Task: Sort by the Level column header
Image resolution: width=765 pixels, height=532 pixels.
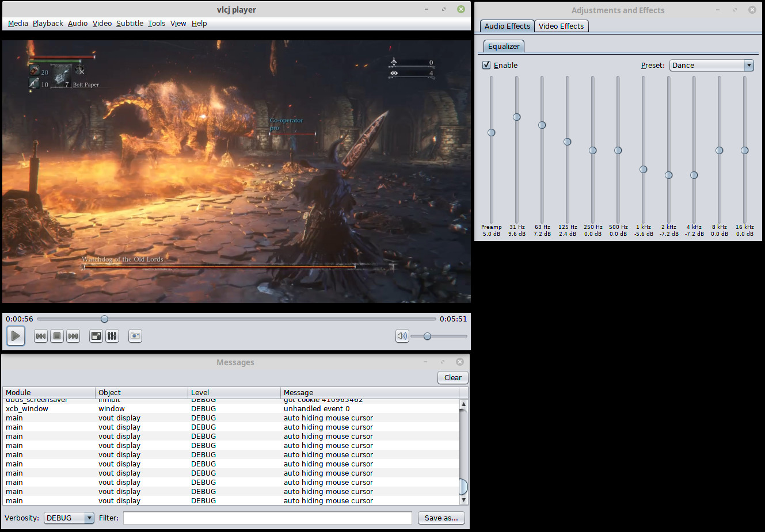Action: point(234,392)
